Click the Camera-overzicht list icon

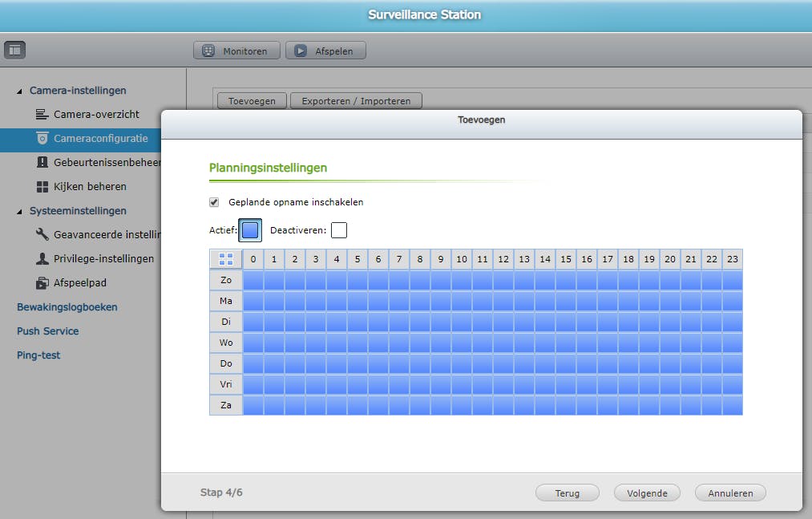tap(42, 114)
